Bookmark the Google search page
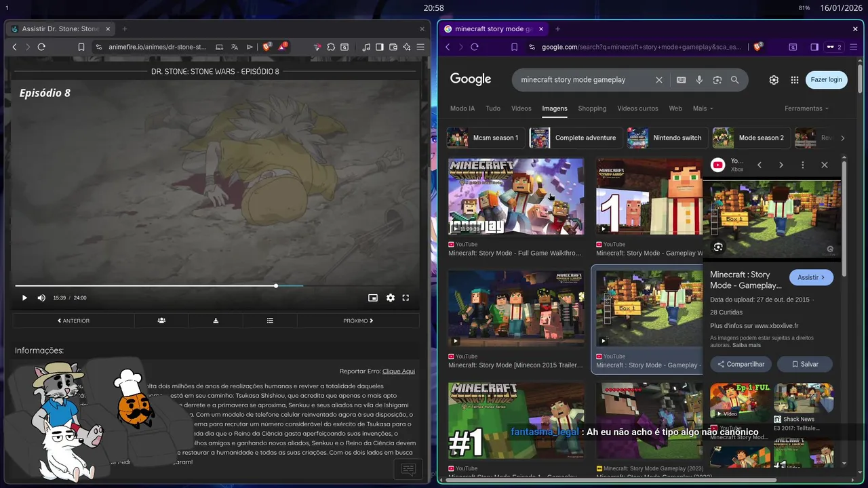Image resolution: width=868 pixels, height=488 pixels. [x=514, y=47]
